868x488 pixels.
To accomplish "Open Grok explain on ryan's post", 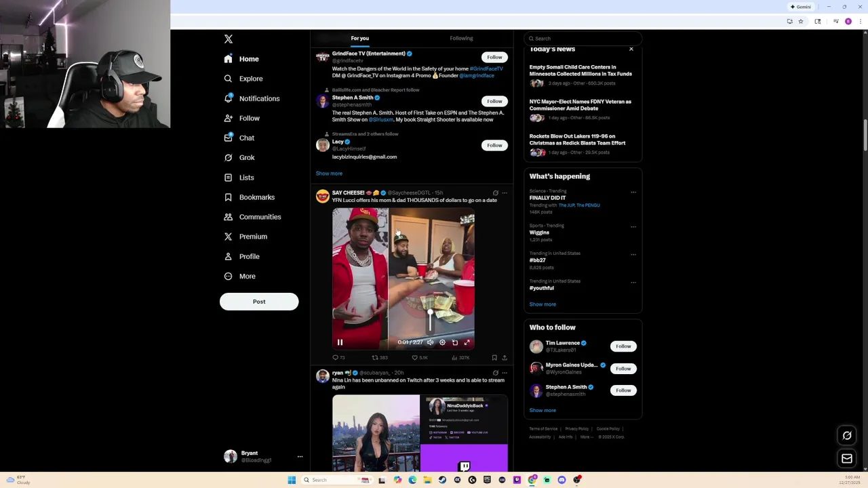I will (495, 373).
